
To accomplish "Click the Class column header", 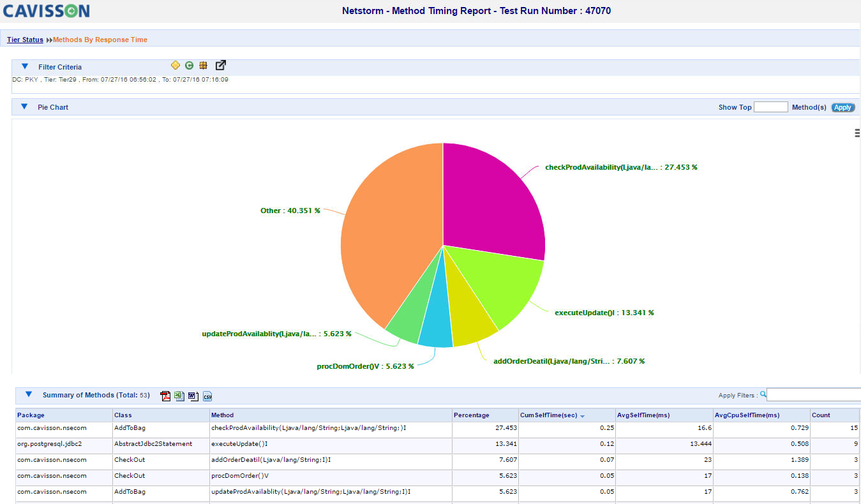I will [161, 415].
